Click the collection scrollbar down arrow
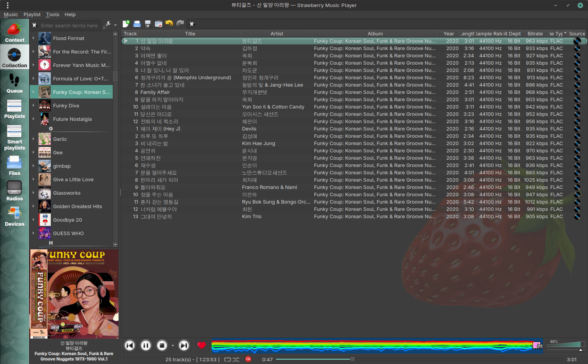Image resolution: width=588 pixels, height=364 pixels. pos(115,245)
